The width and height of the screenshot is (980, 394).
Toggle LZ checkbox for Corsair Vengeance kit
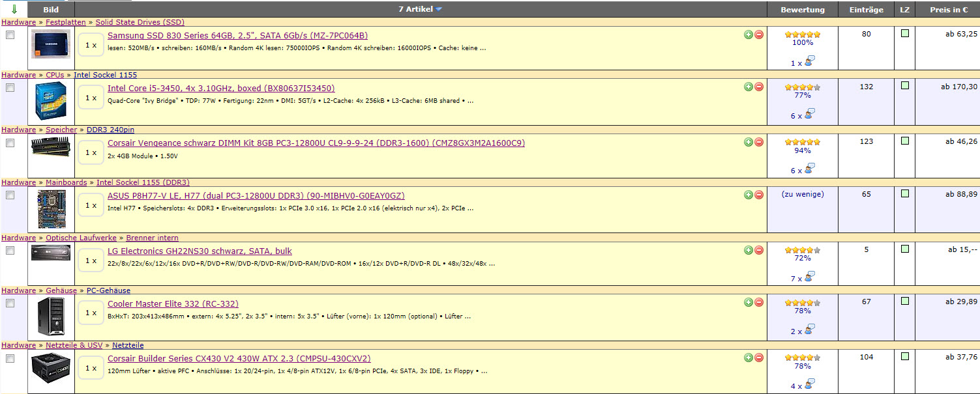pos(904,141)
